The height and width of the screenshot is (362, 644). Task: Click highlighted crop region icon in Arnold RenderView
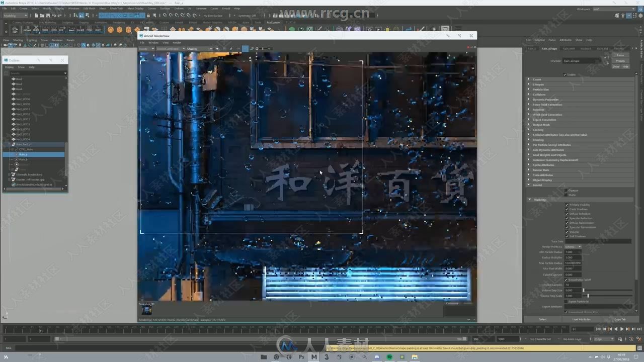245,49
